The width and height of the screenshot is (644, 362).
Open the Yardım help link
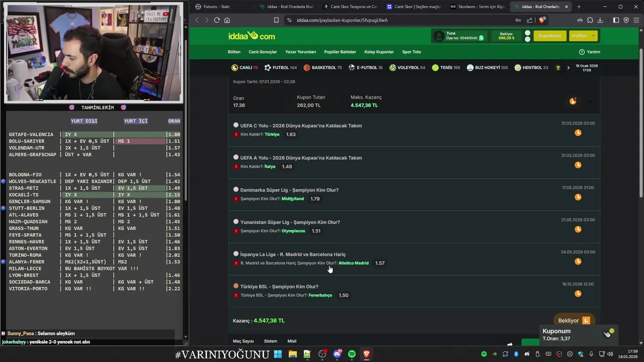[590, 52]
